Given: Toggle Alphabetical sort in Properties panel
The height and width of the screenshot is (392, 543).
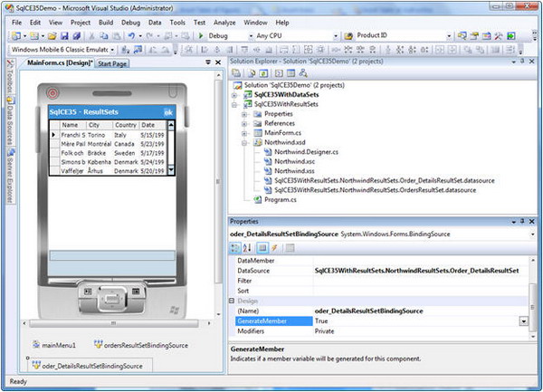Looking at the screenshot, I should coord(247,247).
